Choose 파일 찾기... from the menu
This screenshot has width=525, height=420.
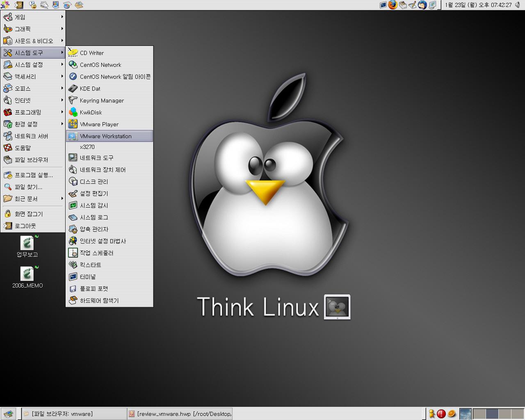33,187
